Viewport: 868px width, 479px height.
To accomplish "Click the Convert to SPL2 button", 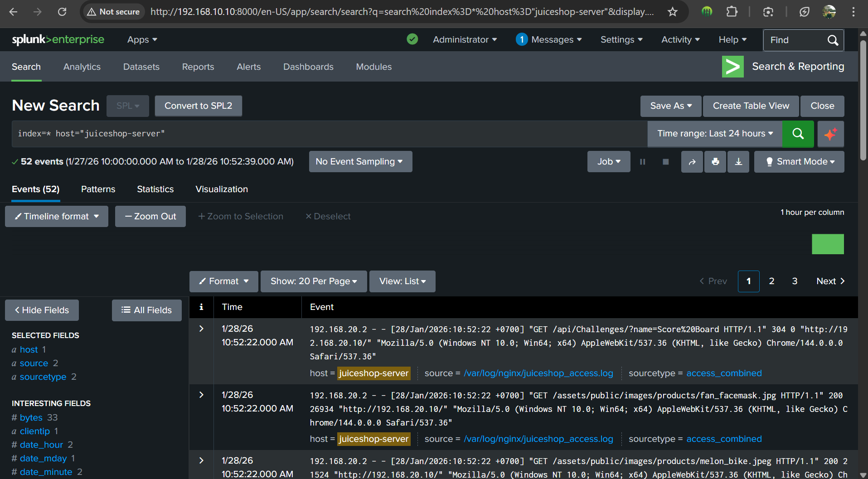I will (x=198, y=106).
